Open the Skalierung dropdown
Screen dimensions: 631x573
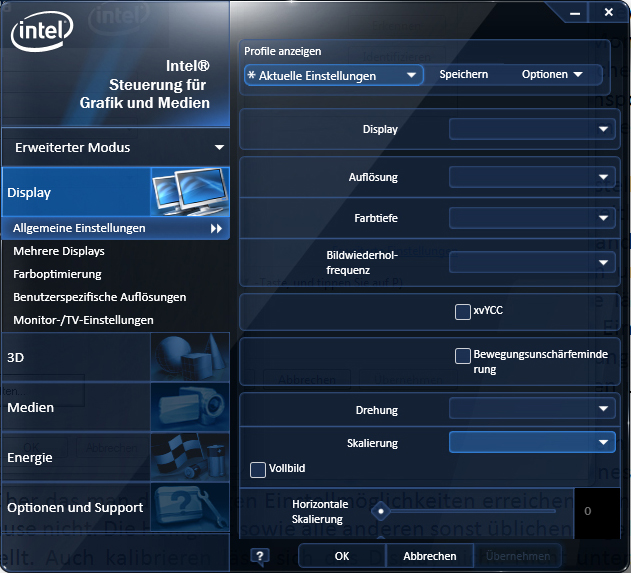(532, 442)
